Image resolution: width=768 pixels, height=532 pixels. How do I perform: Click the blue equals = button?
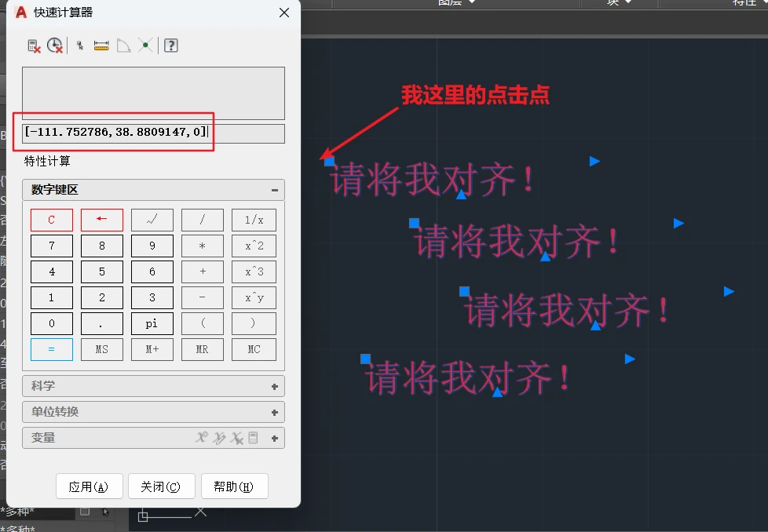51,349
